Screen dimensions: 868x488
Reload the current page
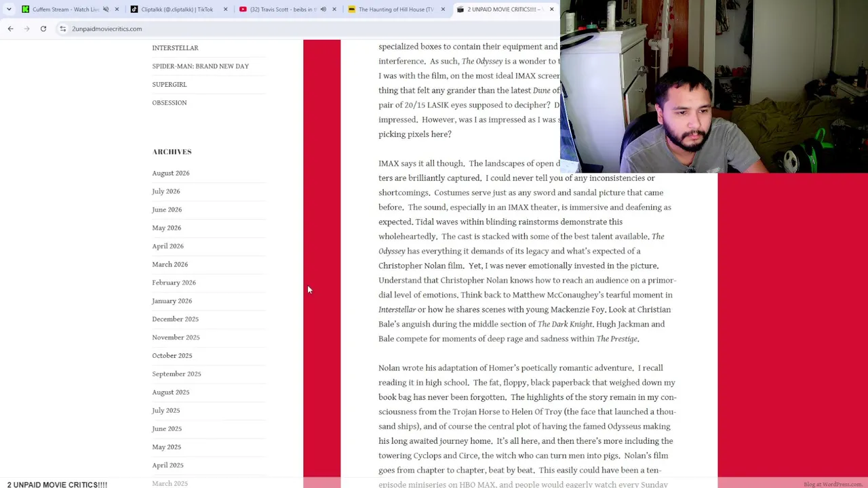point(43,28)
